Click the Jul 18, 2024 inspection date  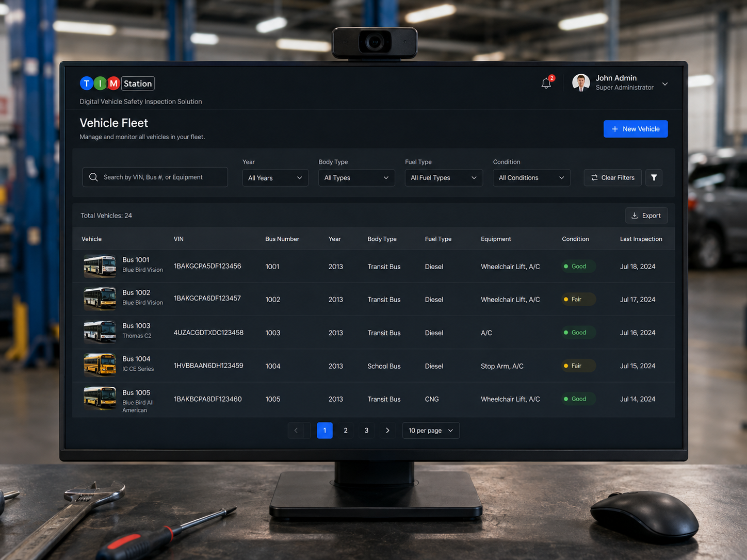coord(638,267)
